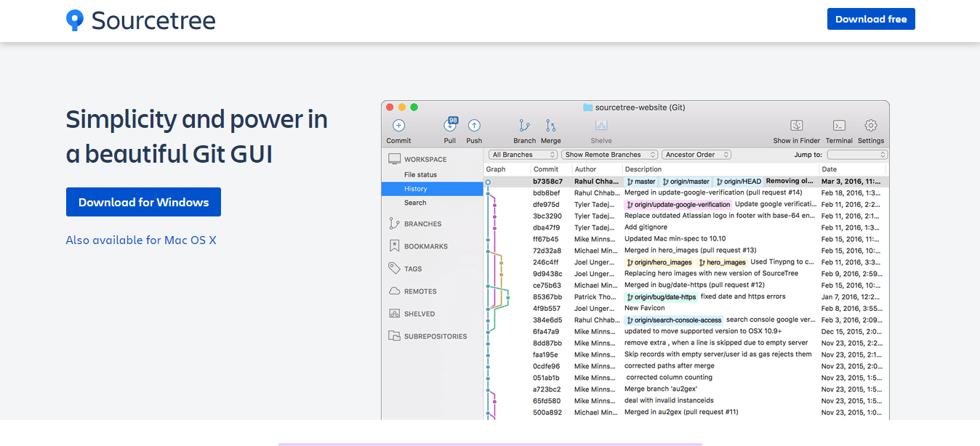Click the origin/update-google-verification branch tag
This screenshot has width=980, height=446.
[678, 204]
